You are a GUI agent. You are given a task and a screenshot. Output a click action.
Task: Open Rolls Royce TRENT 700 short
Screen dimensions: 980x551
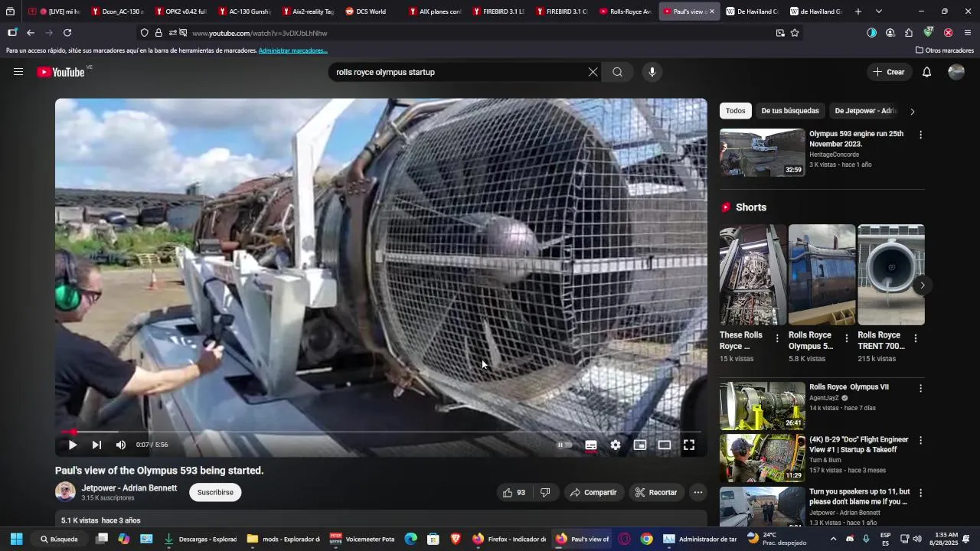891,275
